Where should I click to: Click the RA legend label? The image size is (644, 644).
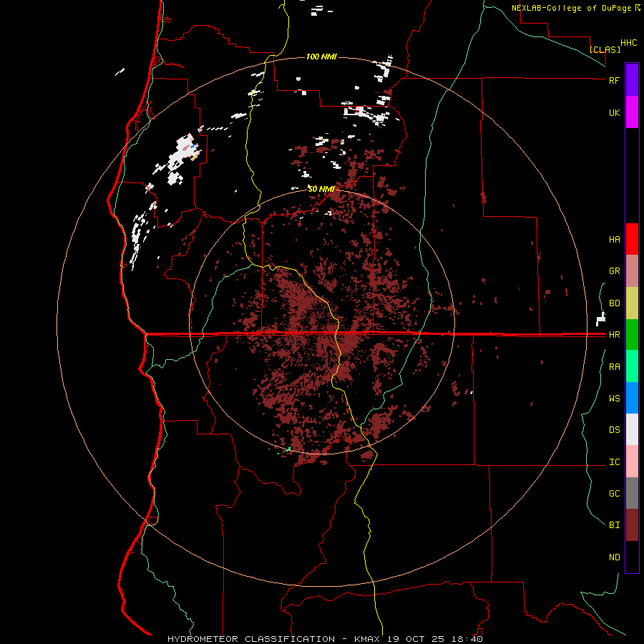[614, 367]
